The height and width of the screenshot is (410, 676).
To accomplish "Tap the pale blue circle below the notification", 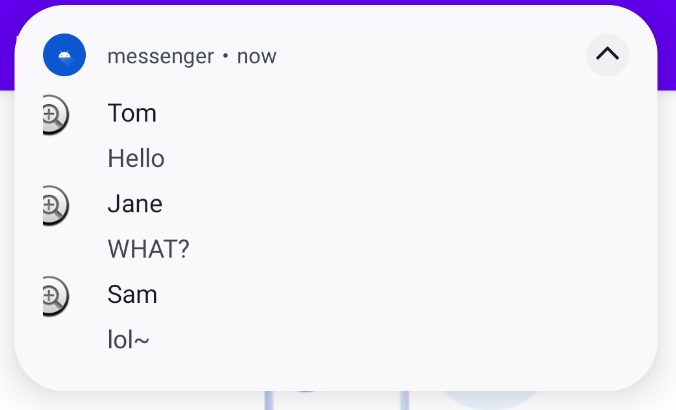I will click(x=491, y=400).
